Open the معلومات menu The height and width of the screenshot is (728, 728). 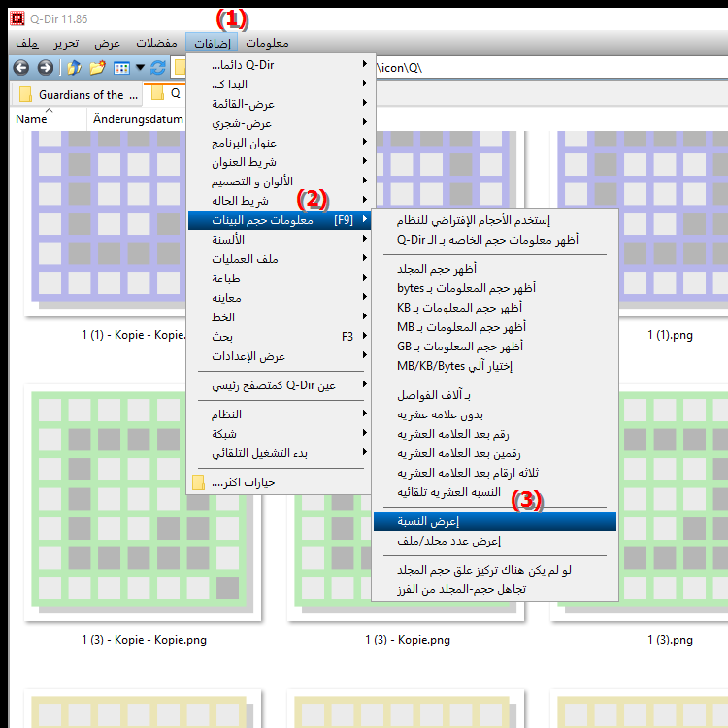pyautogui.click(x=268, y=43)
